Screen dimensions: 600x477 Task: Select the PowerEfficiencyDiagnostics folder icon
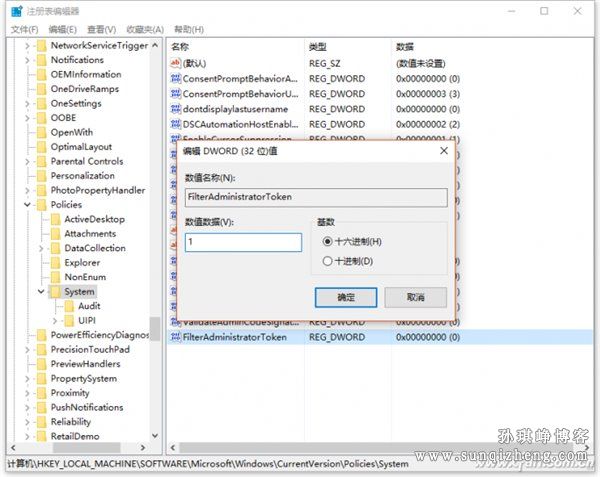click(x=42, y=335)
